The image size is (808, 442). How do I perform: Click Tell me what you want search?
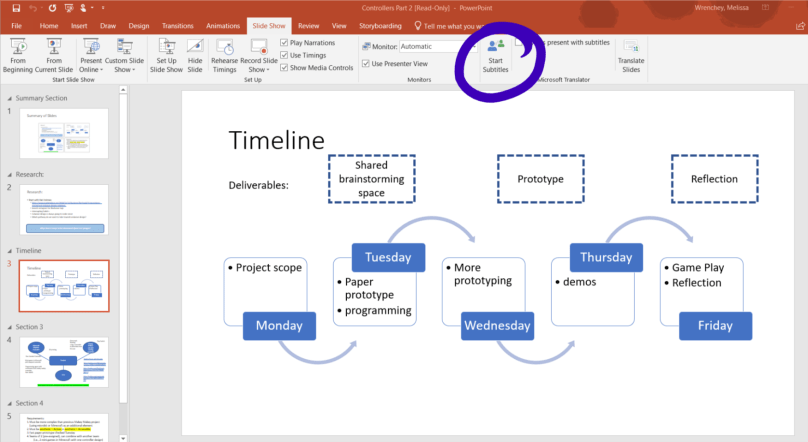pyautogui.click(x=470, y=26)
